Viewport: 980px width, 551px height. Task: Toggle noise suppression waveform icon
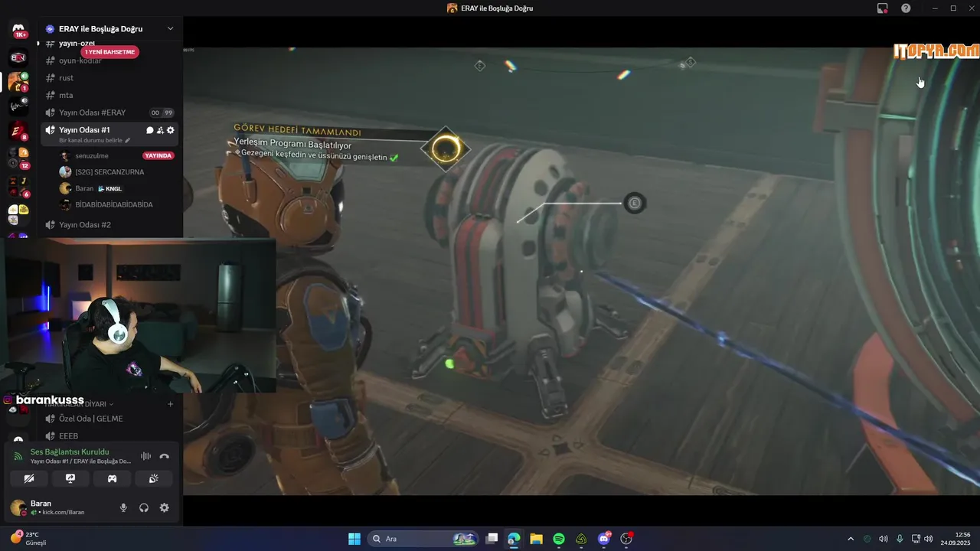145,456
